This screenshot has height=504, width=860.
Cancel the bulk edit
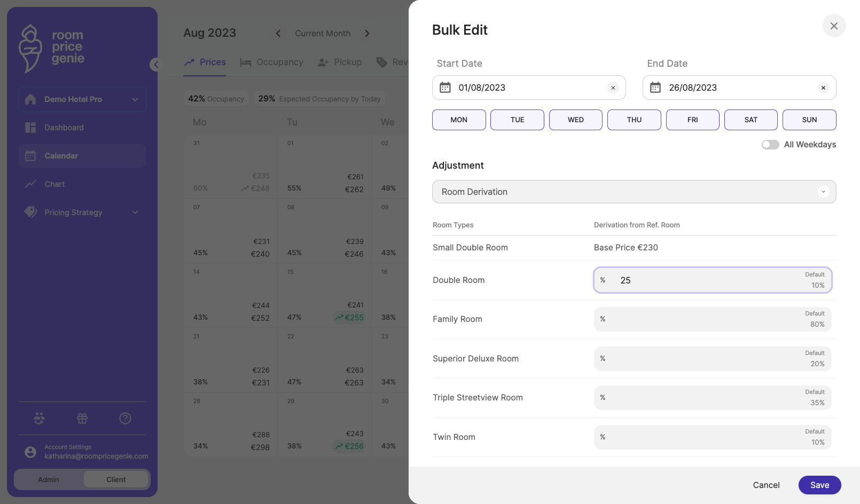pyautogui.click(x=766, y=485)
